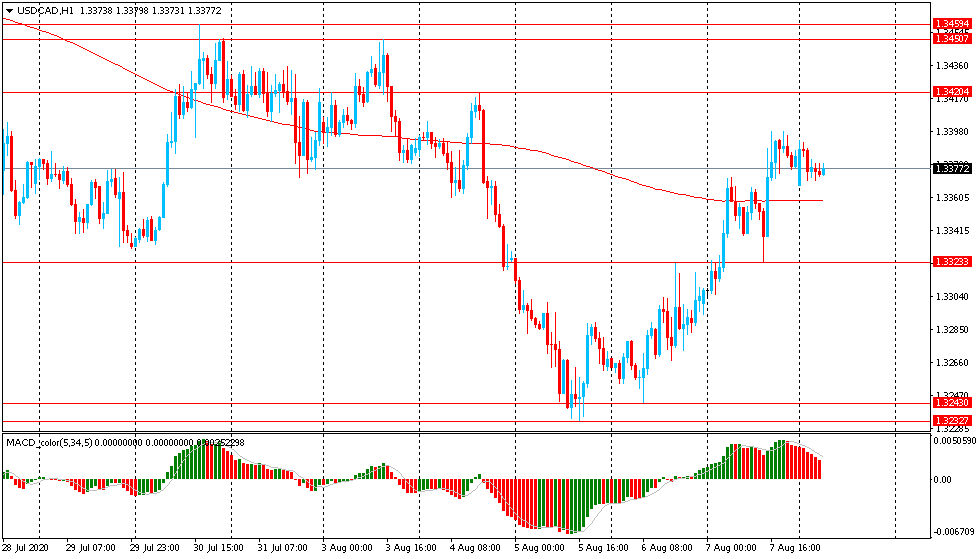The width and height of the screenshot is (976, 559).
Task: Click the -0.006709 value on MACD scale
Action: 951,531
